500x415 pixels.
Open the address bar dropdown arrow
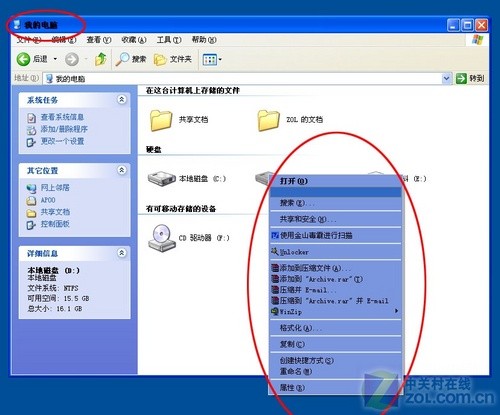tap(447, 78)
